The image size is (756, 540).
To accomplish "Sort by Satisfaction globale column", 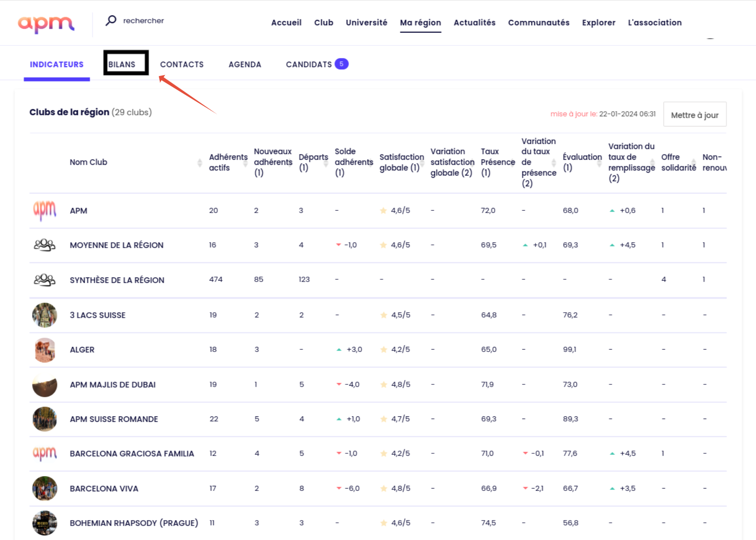I will coord(422,162).
